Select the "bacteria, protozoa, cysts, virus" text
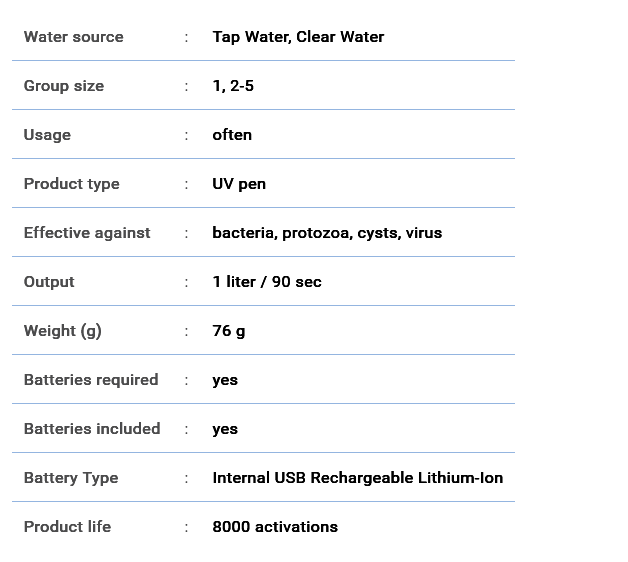 pyautogui.click(x=327, y=233)
